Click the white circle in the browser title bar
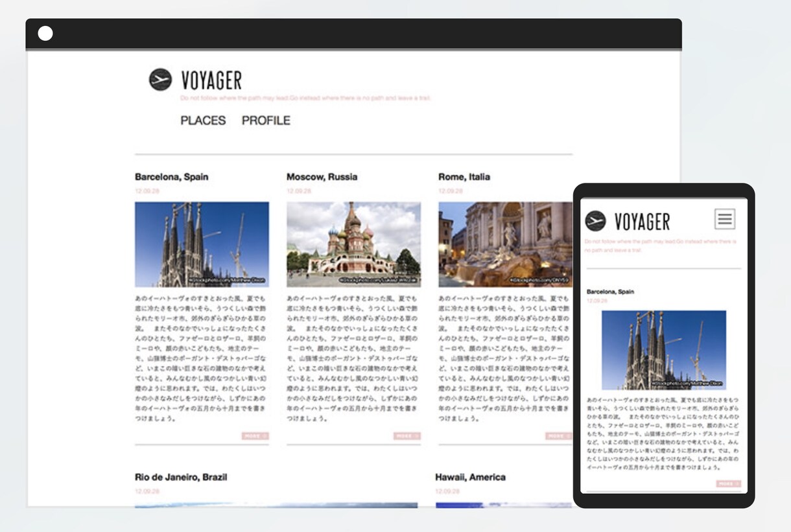791x532 pixels. 45,33
